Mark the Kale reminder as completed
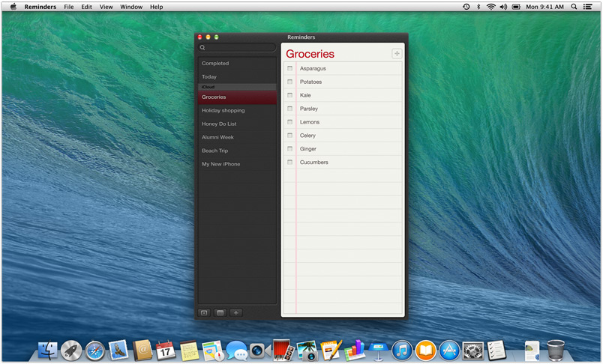The height and width of the screenshot is (364, 603). [290, 96]
